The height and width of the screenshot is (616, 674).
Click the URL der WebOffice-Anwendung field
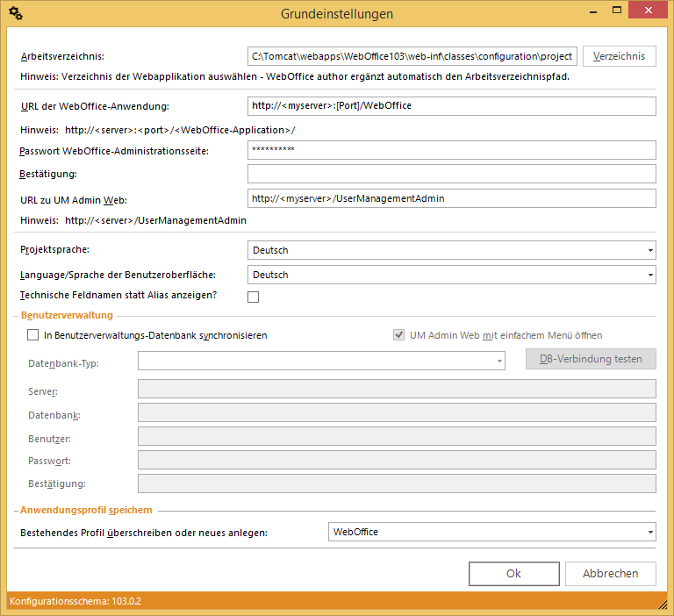tap(451, 106)
